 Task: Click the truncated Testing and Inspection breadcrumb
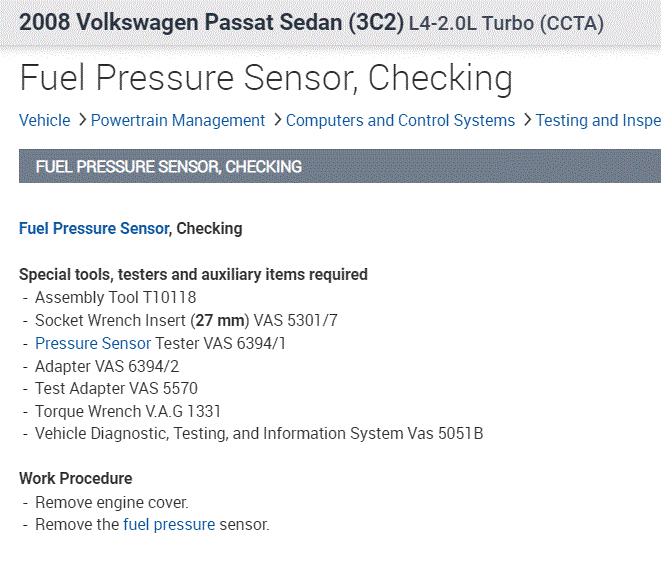click(x=598, y=121)
